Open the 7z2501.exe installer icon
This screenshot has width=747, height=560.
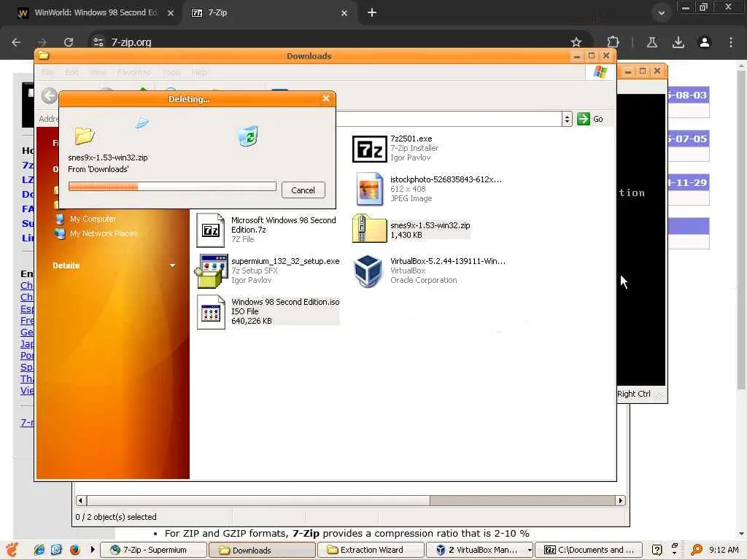point(369,149)
